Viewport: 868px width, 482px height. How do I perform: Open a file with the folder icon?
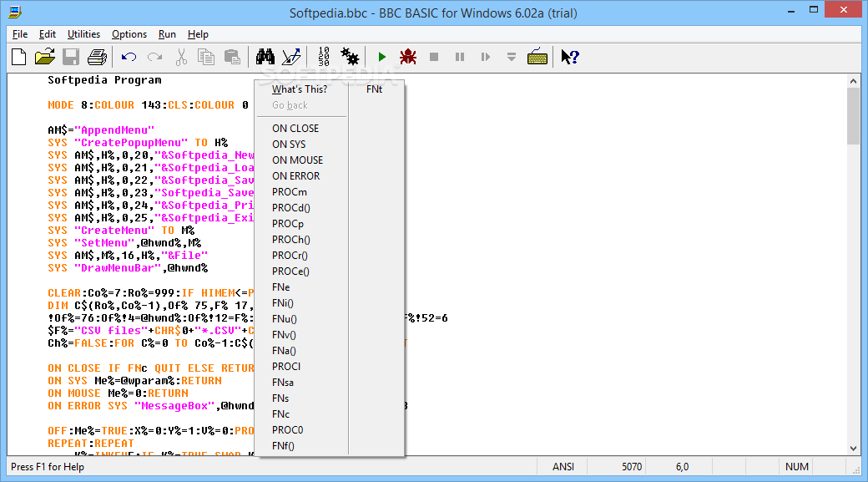tap(44, 57)
